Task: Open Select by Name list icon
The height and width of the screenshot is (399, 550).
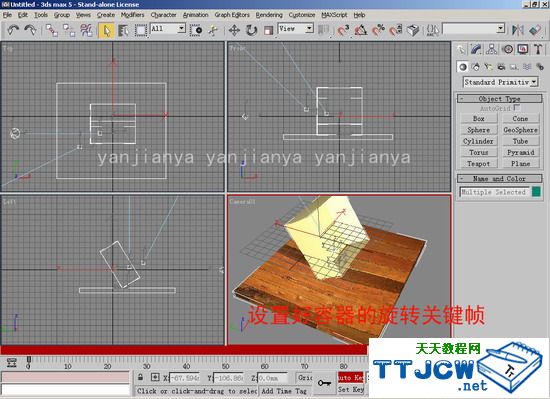Action: [123, 30]
